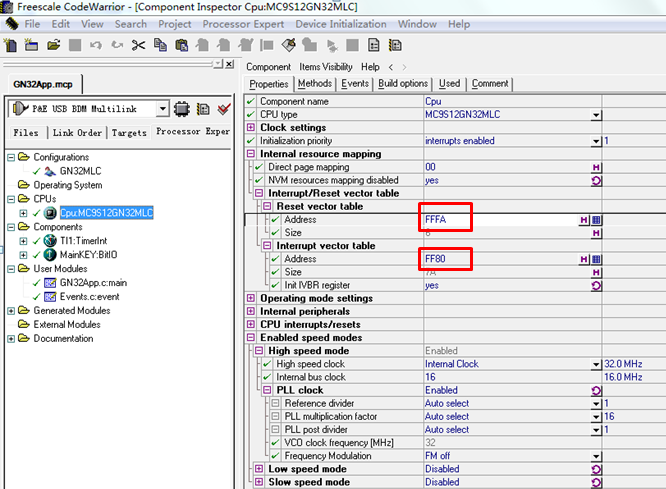Screen dimensions: 666x489
Task: Select Events.c:event user module
Action: pyautogui.click(x=89, y=297)
